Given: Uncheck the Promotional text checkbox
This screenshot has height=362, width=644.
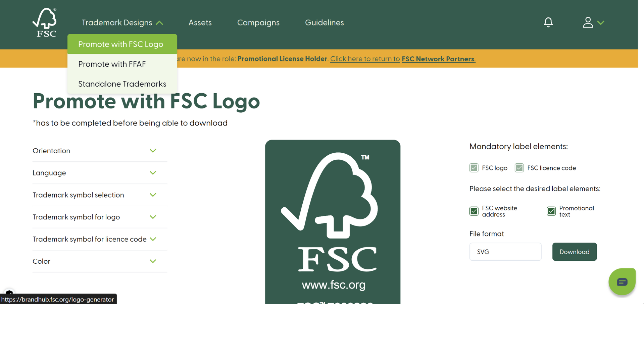Looking at the screenshot, I should pos(551,211).
